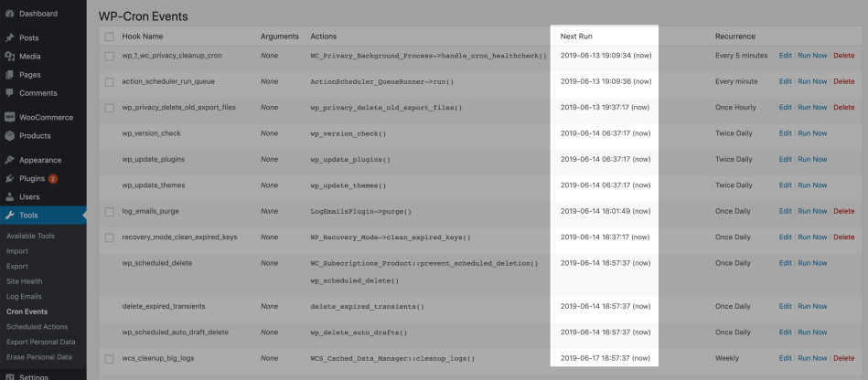Screen dimensions: 868x380
Task: Click the Dashboard icon in sidebar
Action: [x=9, y=14]
